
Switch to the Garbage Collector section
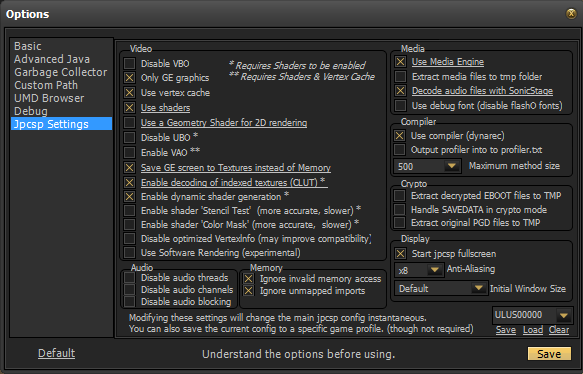point(61,72)
